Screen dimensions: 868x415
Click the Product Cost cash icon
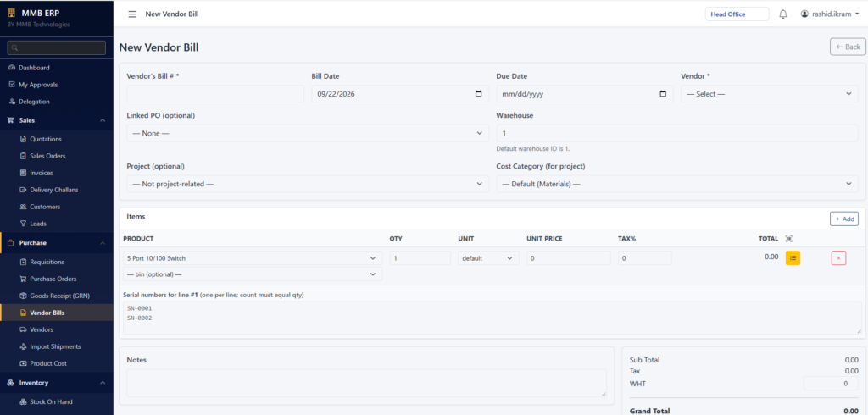pyautogui.click(x=23, y=363)
